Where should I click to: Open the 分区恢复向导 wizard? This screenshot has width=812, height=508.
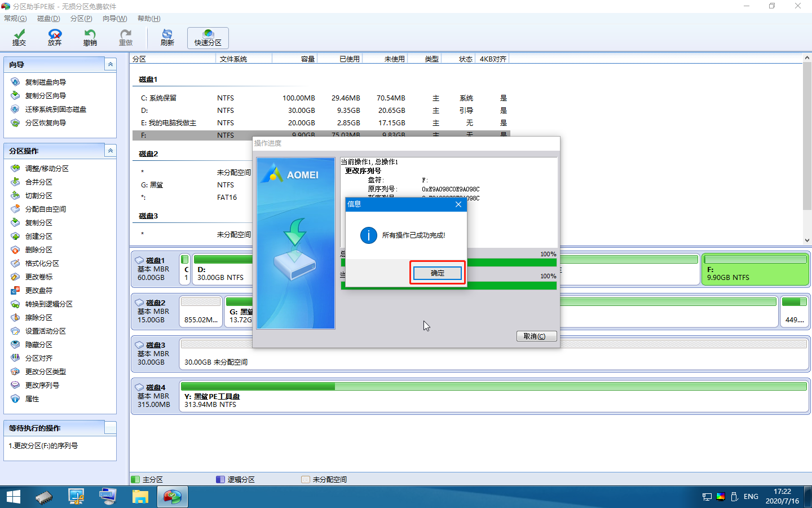point(45,122)
